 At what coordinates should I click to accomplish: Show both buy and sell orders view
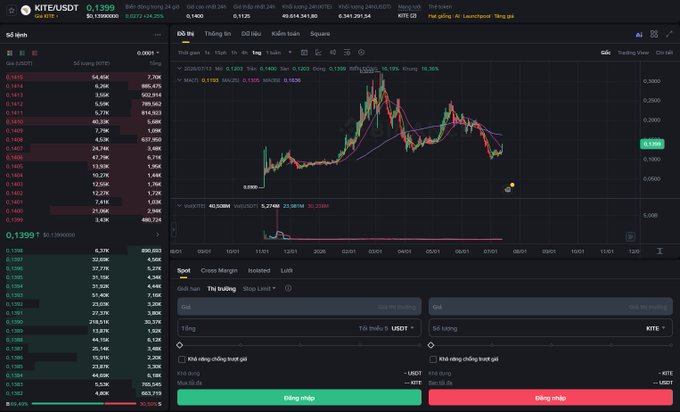pos(10,53)
